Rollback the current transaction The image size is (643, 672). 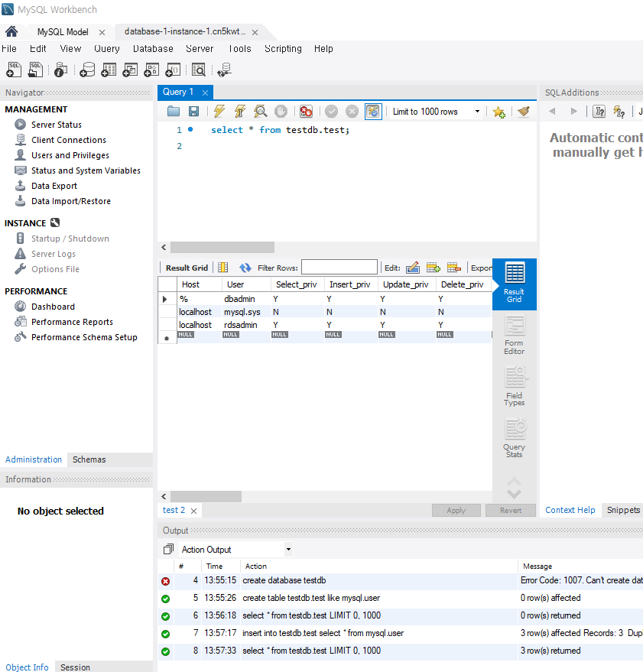352,112
